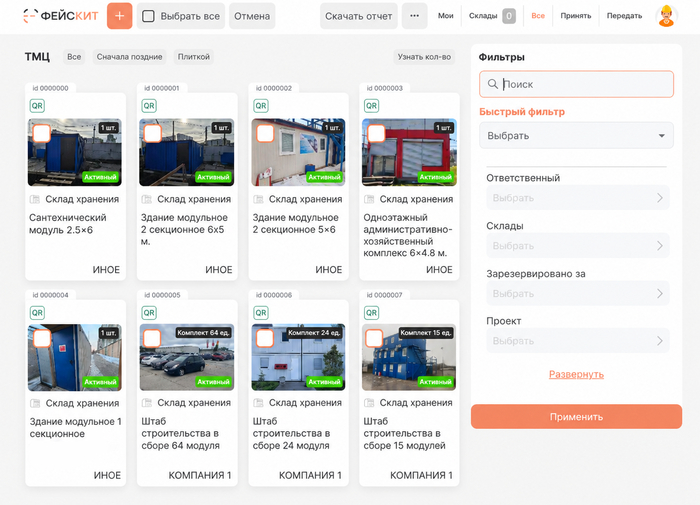The width and height of the screenshot is (700, 505).
Task: Open QR code for item id 0000005
Action: (x=149, y=313)
